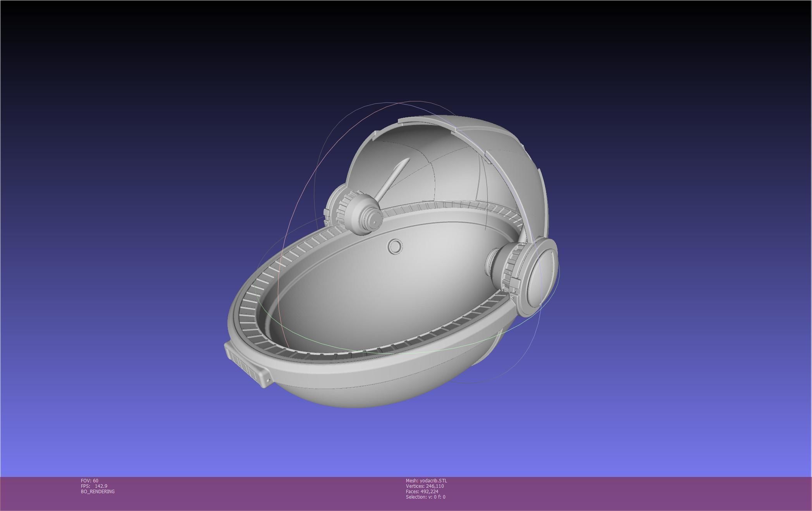Click the FOV: 60 readout
Viewport: 812px width, 511px height.
click(89, 481)
